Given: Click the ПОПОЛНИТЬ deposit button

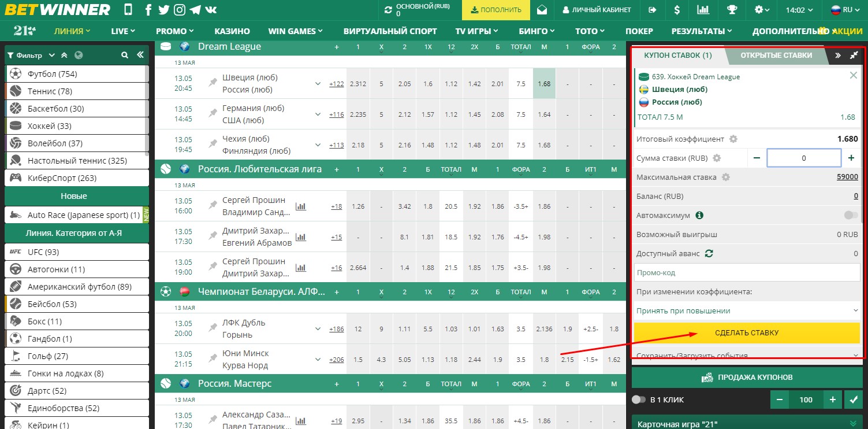Looking at the screenshot, I should pos(496,10).
